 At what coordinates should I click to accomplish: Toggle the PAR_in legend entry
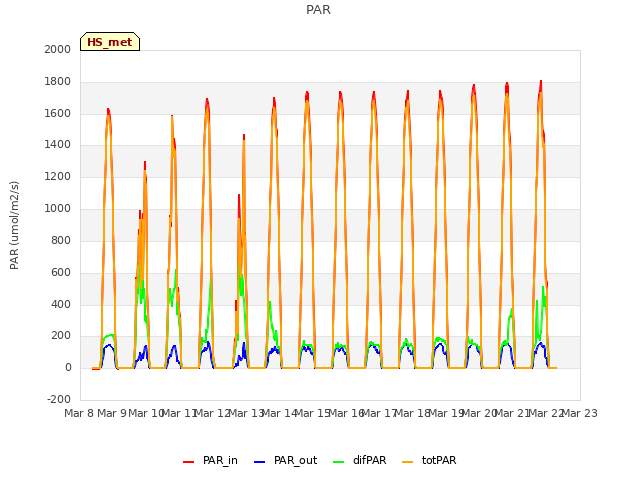point(210,460)
